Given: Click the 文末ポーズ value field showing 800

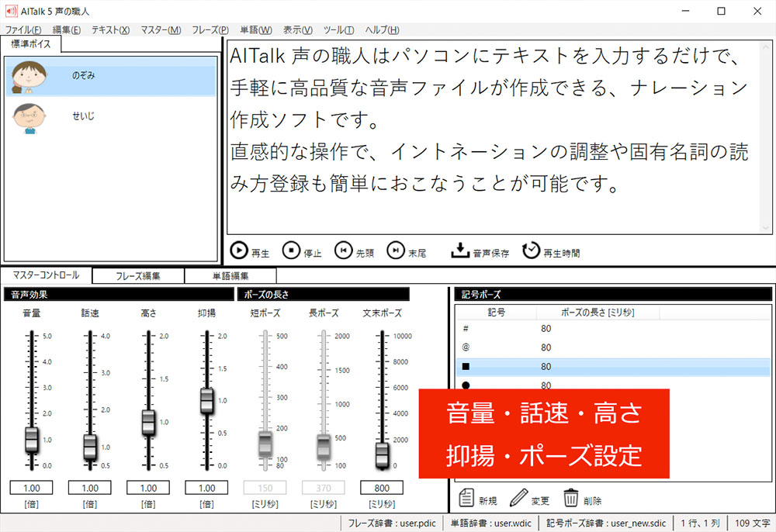Looking at the screenshot, I should pos(382,488).
